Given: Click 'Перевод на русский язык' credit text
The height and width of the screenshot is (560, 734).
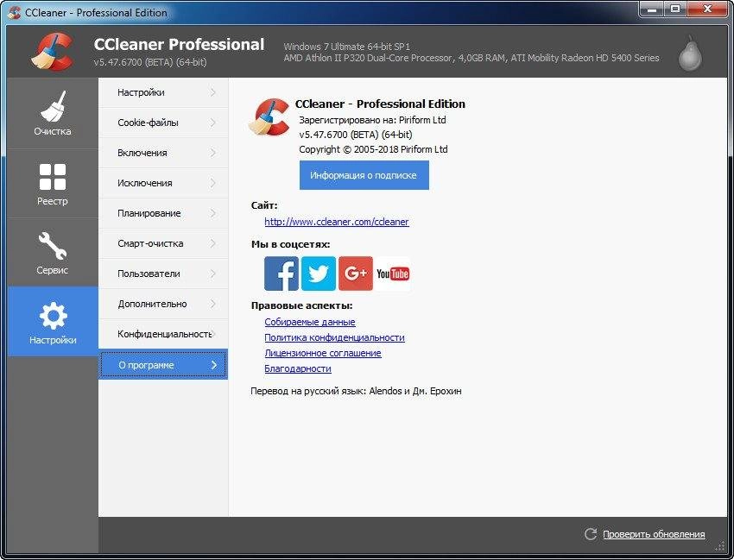Looking at the screenshot, I should coord(356,391).
